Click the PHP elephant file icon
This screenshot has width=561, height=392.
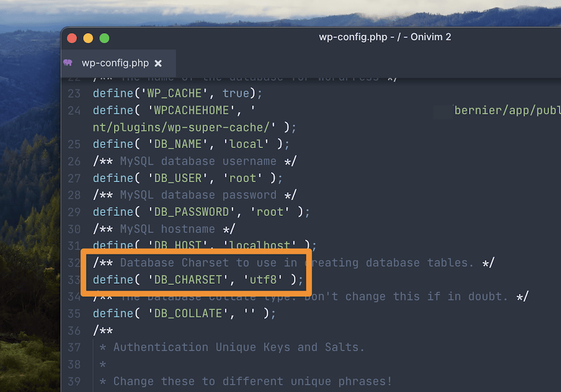(68, 63)
